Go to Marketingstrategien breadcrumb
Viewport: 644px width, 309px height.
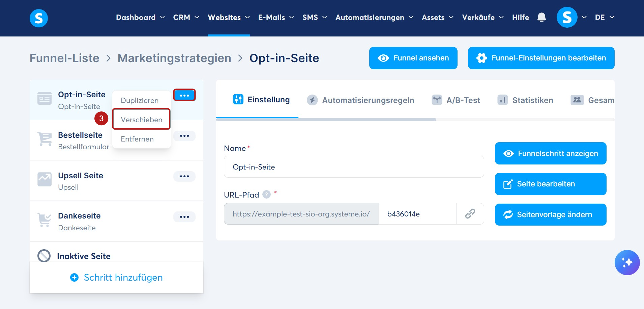click(174, 58)
